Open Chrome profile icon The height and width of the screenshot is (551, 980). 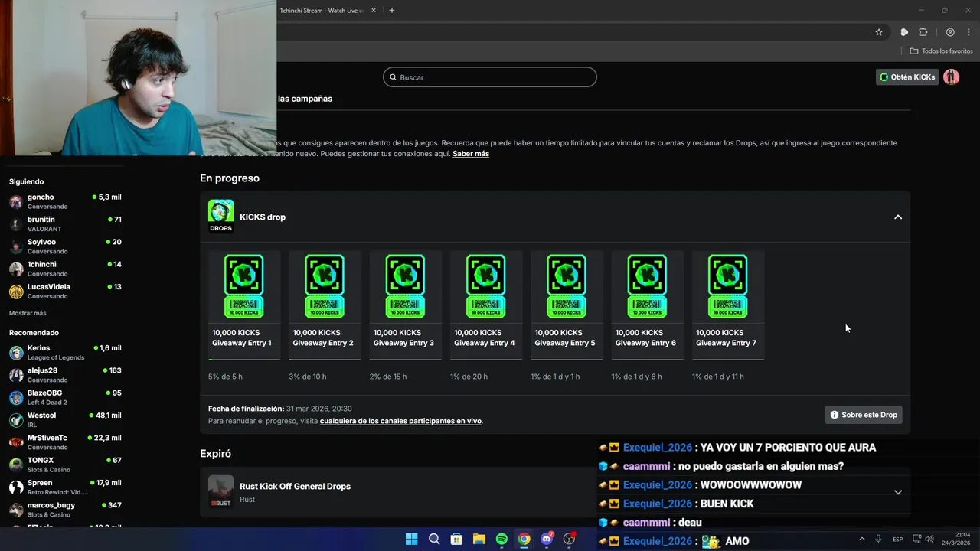950,32
